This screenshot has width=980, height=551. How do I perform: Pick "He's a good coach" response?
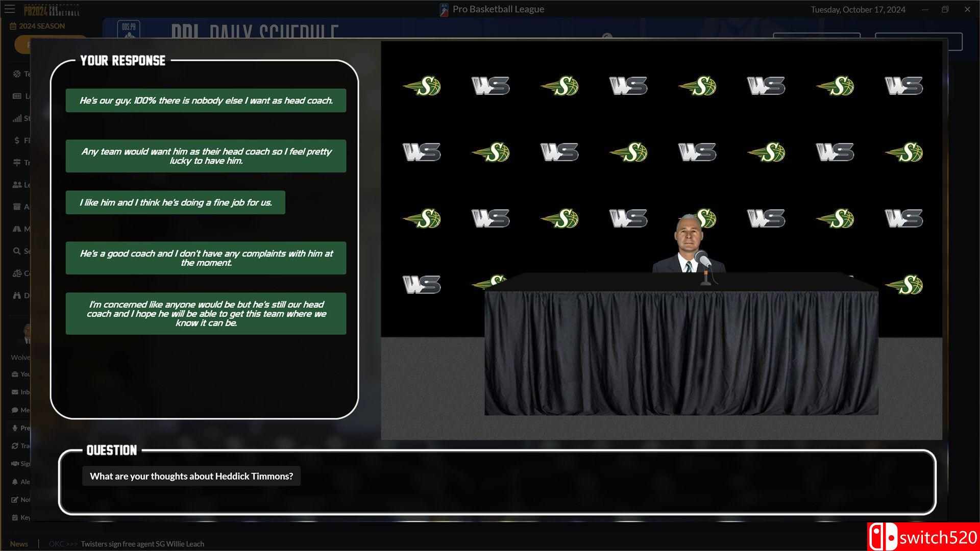[206, 258]
